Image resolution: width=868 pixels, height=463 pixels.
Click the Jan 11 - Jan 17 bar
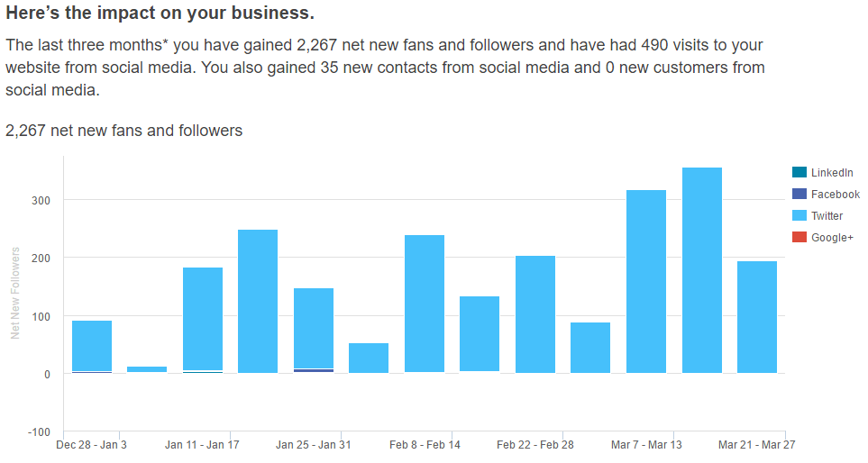click(x=203, y=319)
